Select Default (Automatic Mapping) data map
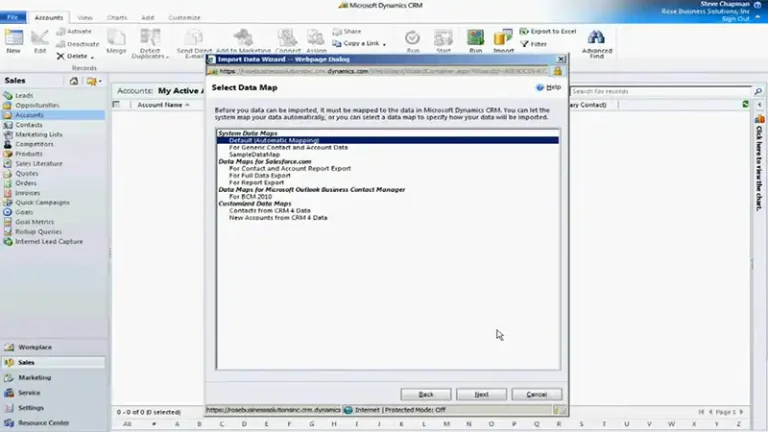The width and height of the screenshot is (768, 432). click(x=387, y=141)
